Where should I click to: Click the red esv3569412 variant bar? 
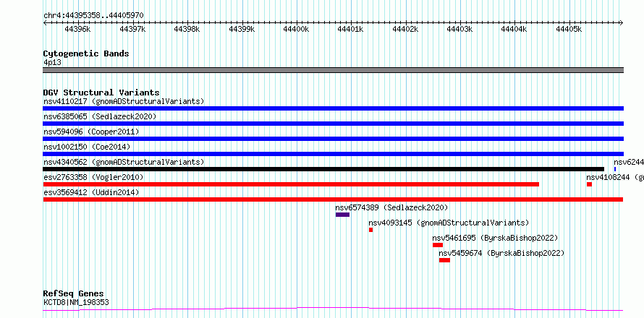[x=333, y=199]
